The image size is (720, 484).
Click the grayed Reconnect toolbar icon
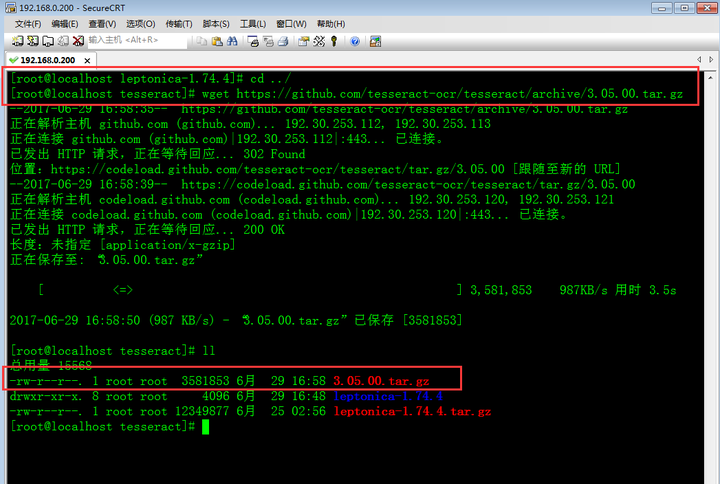click(63, 41)
